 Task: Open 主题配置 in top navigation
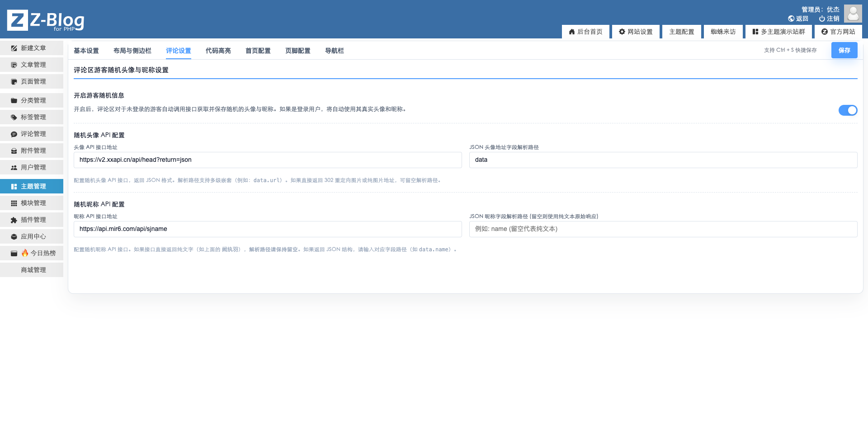click(682, 32)
